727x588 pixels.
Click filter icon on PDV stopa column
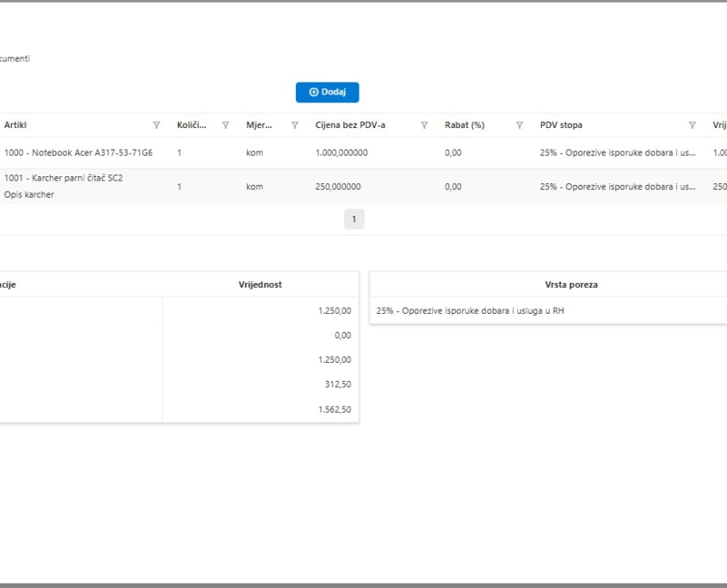[x=692, y=126]
